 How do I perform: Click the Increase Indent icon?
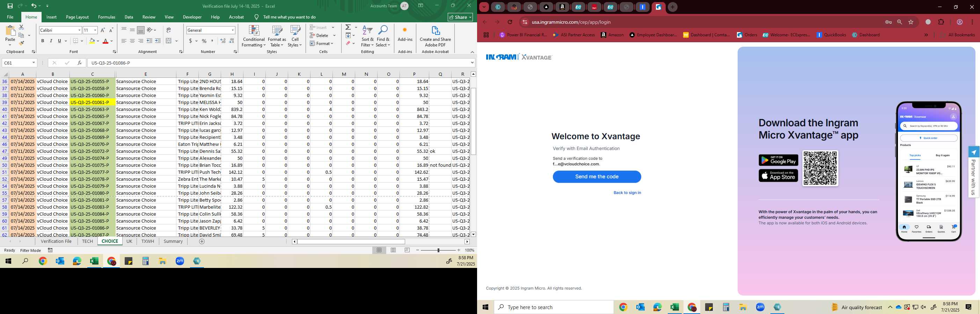[x=158, y=41]
